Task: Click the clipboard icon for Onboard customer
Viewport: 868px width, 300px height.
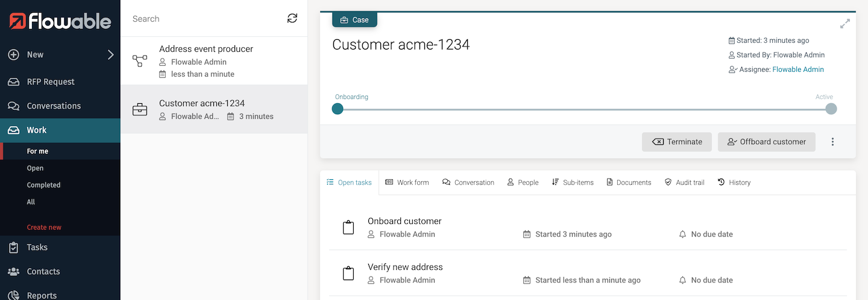Action: [x=348, y=228]
